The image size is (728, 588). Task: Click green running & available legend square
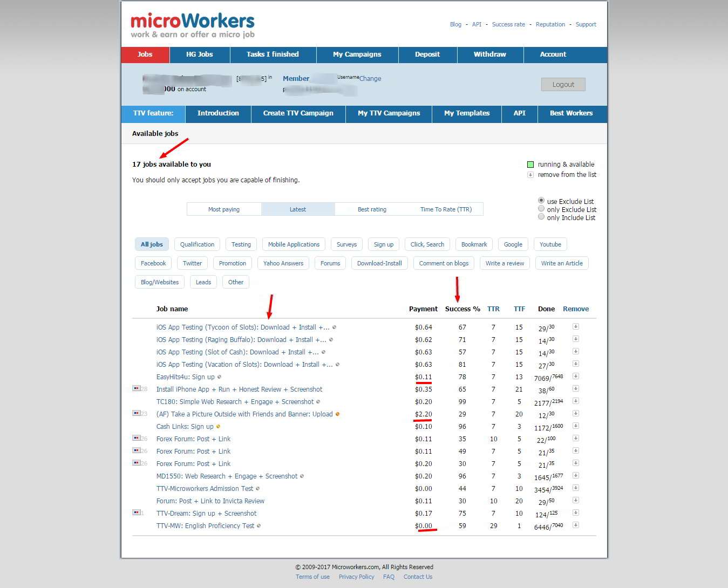[x=530, y=165]
